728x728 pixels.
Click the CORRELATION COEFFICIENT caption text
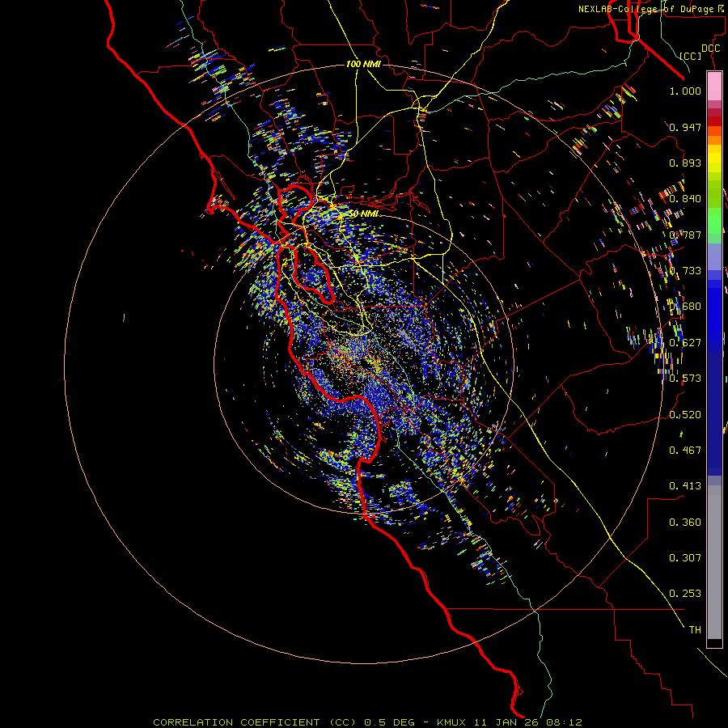[236, 722]
